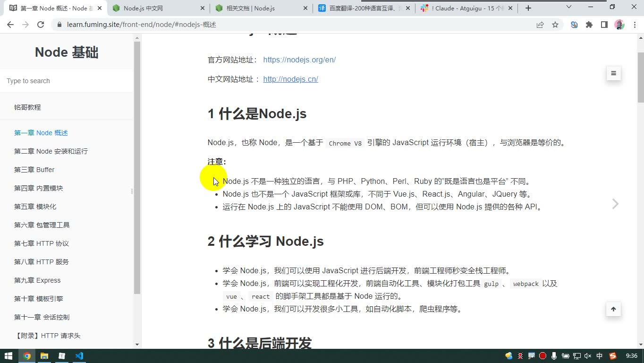This screenshot has height=363, width=644.
Task: Toggle the 中 input language indicator
Action: pyautogui.click(x=599, y=356)
